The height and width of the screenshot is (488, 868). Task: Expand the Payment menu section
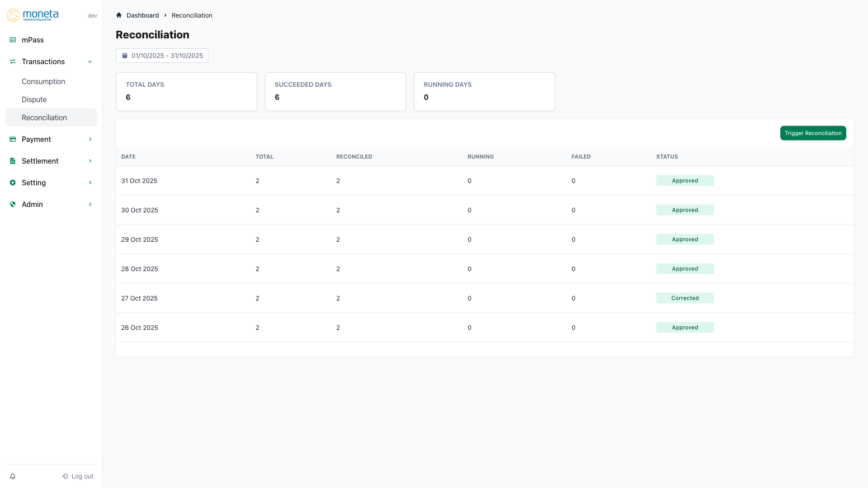click(x=90, y=139)
